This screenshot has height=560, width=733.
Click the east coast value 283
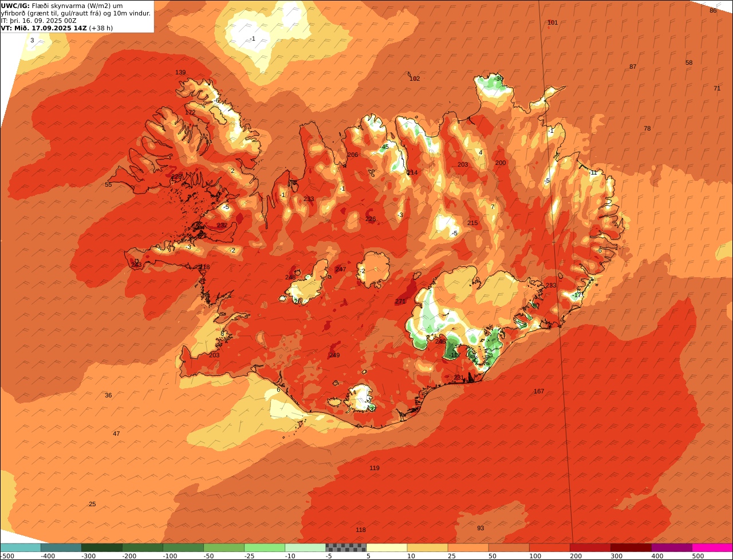tap(551, 286)
